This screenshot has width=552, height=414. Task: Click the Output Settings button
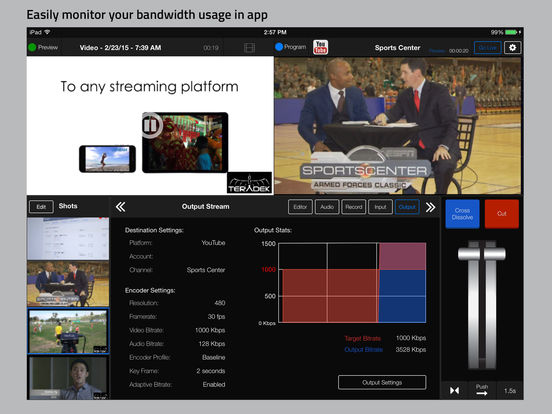click(x=382, y=382)
